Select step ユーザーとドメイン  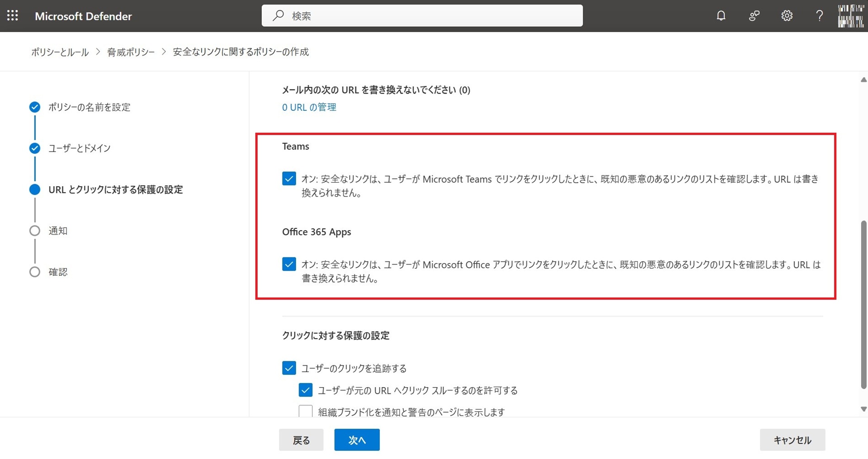point(80,148)
